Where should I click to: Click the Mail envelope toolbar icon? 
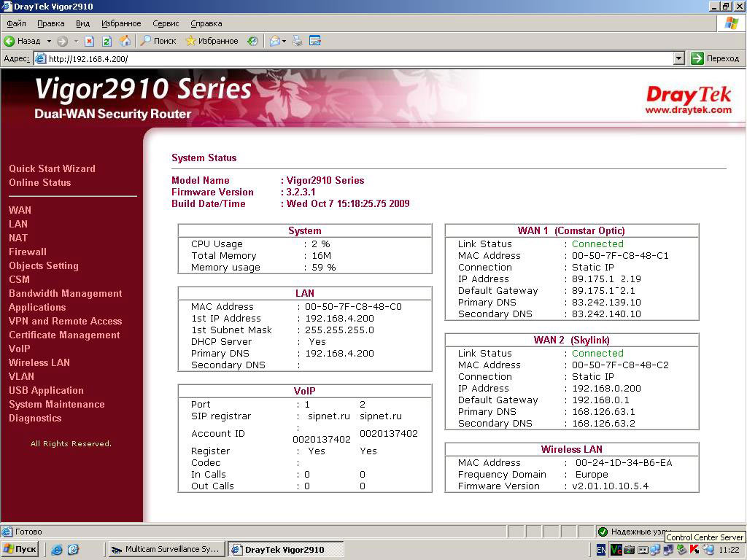coord(274,41)
